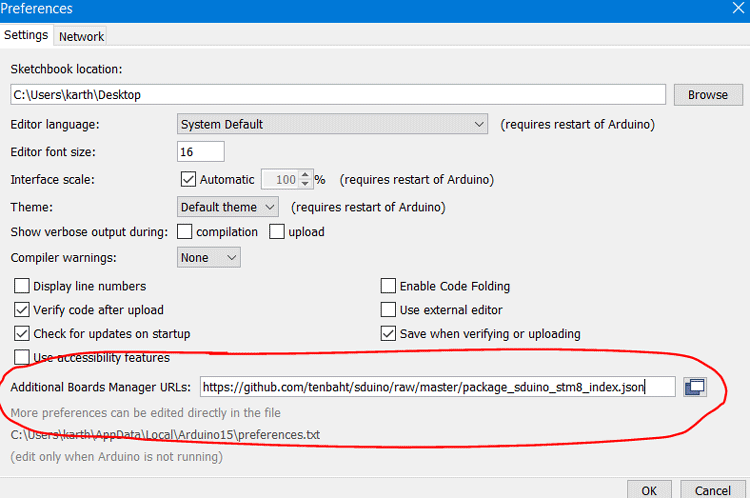Open the Compiler warnings dropdown

pos(208,258)
